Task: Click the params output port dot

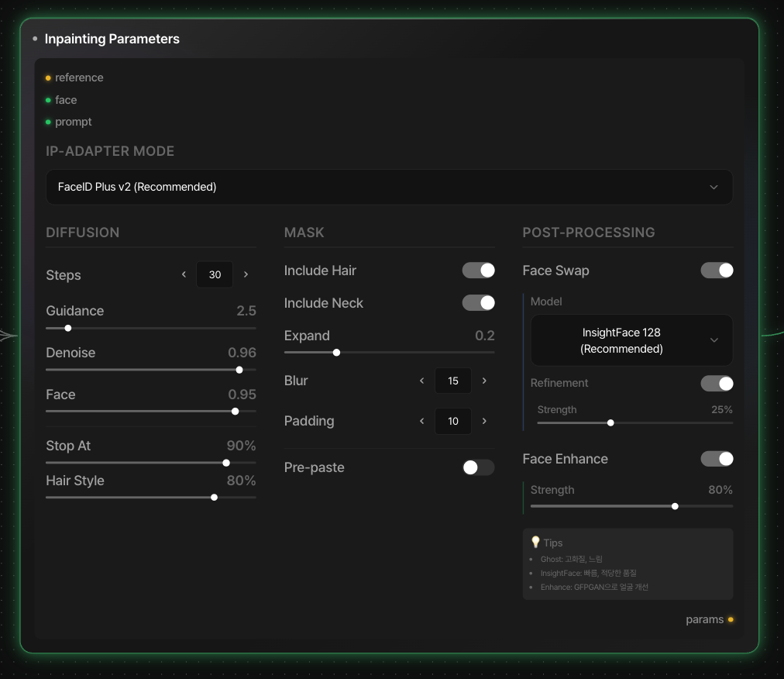Action: (731, 619)
